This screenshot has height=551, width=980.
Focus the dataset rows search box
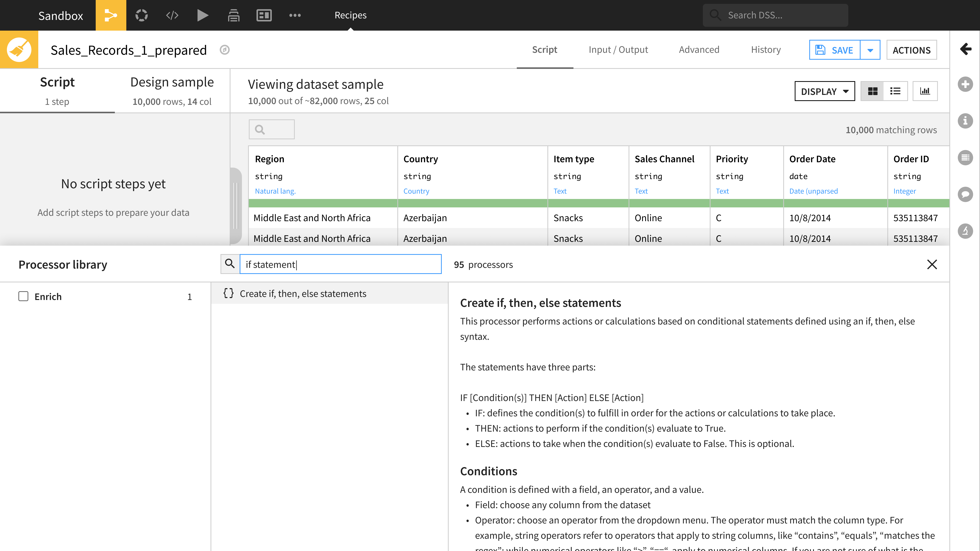tap(272, 129)
